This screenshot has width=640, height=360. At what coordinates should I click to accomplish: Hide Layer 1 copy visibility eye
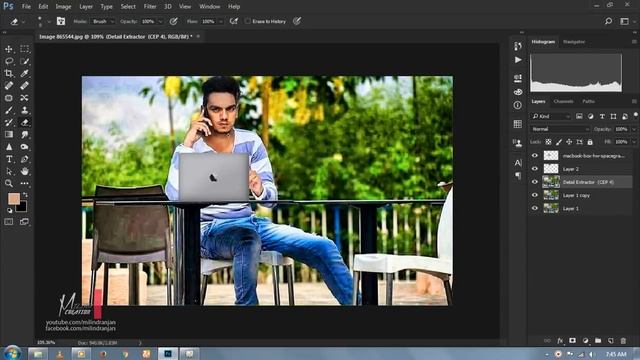click(x=535, y=195)
